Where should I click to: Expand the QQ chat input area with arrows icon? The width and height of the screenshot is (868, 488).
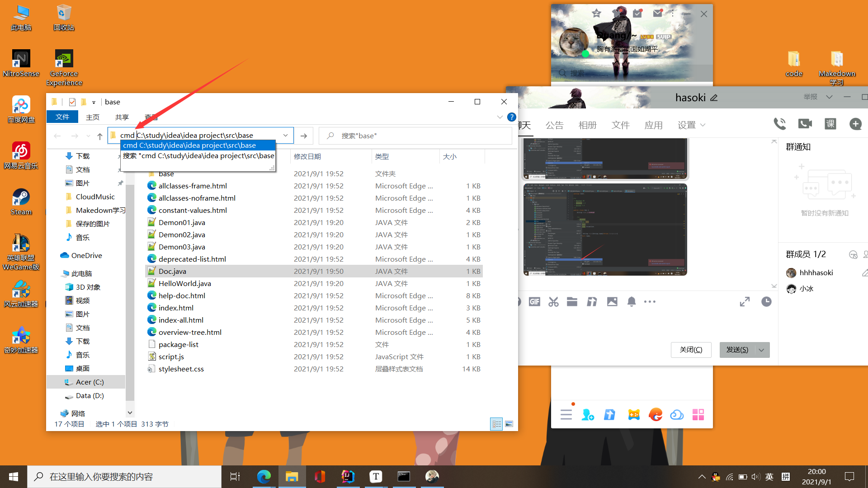pyautogui.click(x=745, y=302)
